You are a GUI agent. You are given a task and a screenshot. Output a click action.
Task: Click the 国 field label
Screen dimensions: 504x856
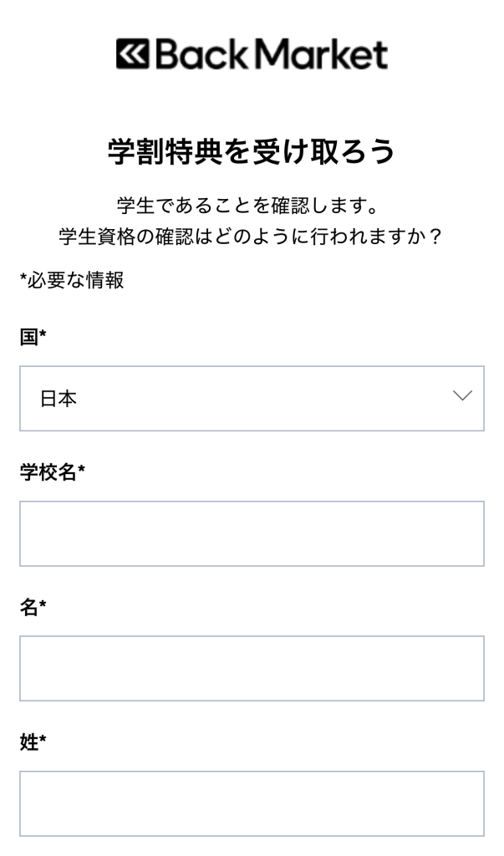click(28, 338)
